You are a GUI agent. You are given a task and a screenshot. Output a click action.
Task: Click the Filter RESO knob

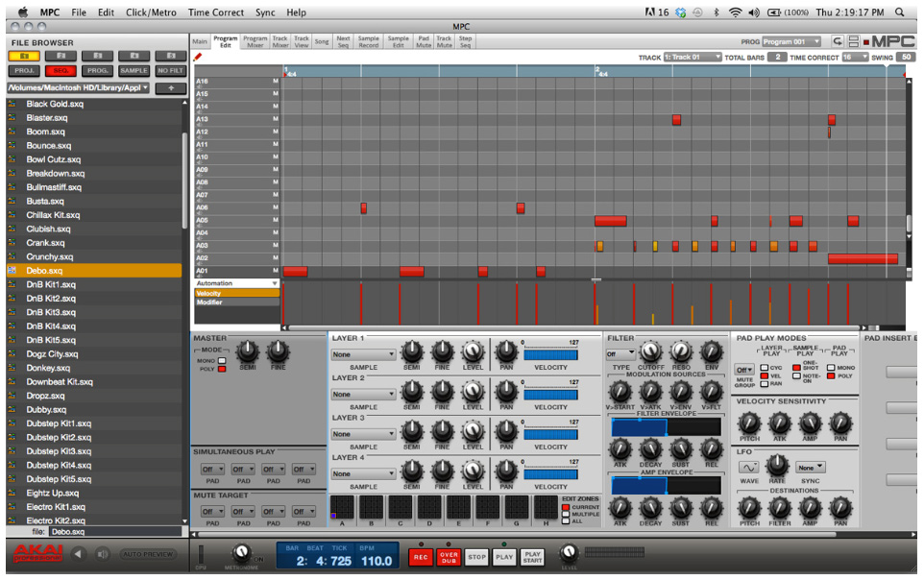pos(681,351)
